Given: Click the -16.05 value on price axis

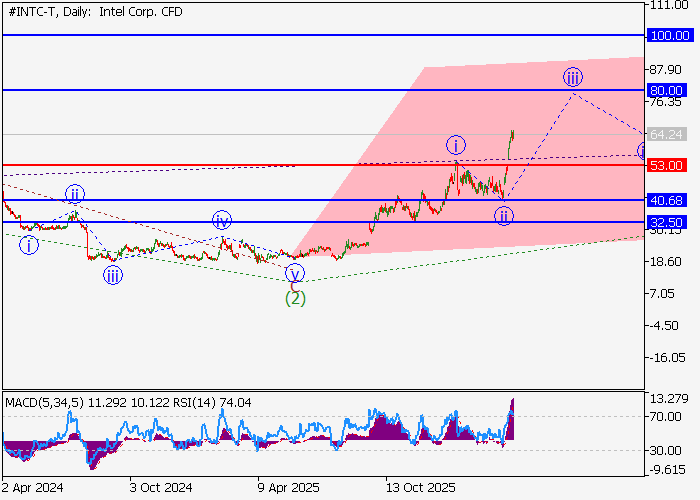Looking at the screenshot, I should point(667,358).
